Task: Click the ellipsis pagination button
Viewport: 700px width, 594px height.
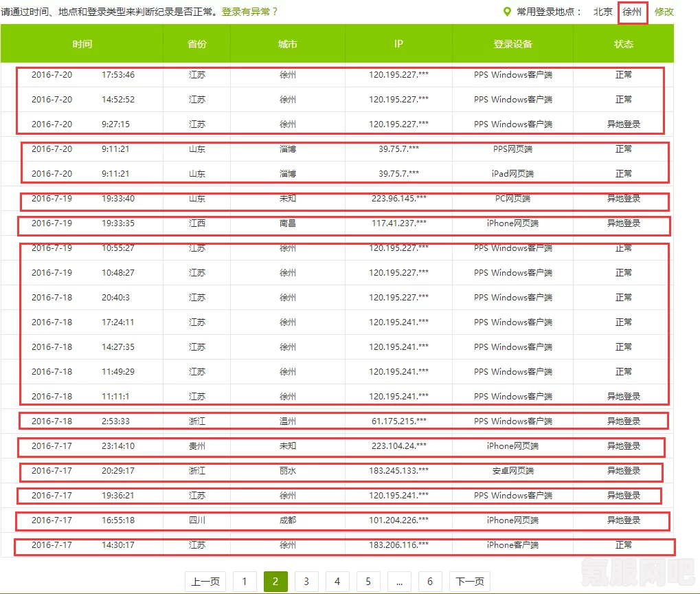Action: point(399,582)
